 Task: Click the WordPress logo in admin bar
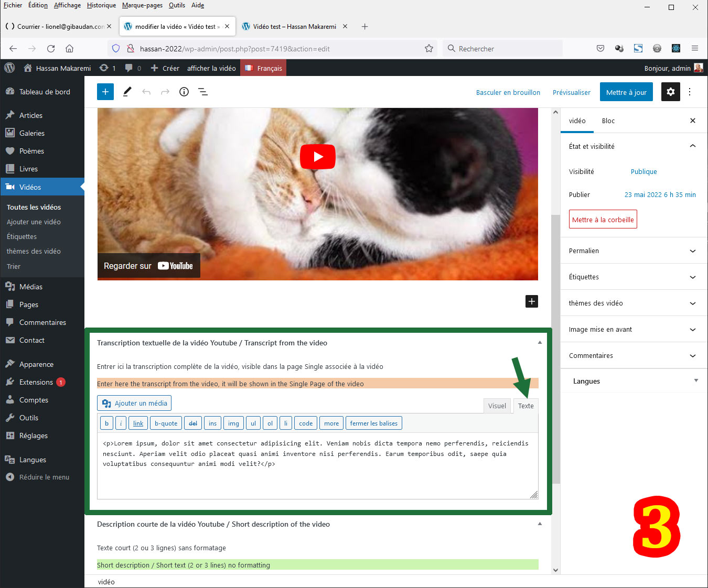point(9,68)
